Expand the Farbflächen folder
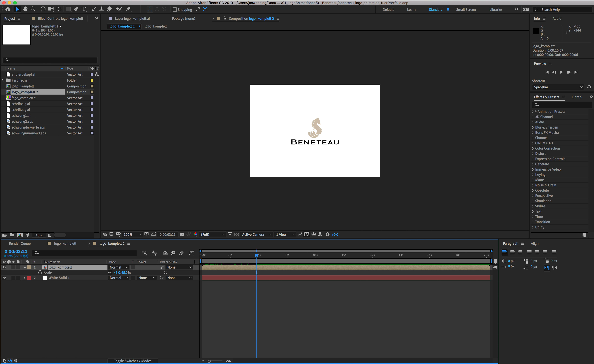Image resolution: width=594 pixels, height=364 pixels. (3, 80)
